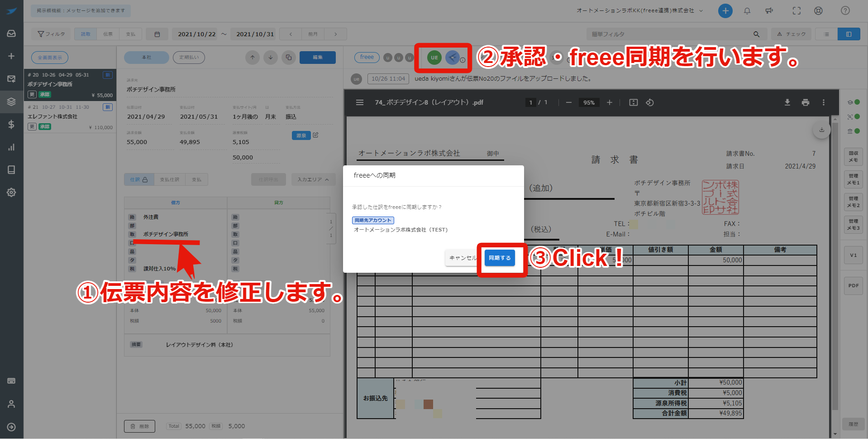The width and height of the screenshot is (868, 439).
Task: Click the fit-to-page icon in PDF toolbar
Action: pyautogui.click(x=634, y=102)
